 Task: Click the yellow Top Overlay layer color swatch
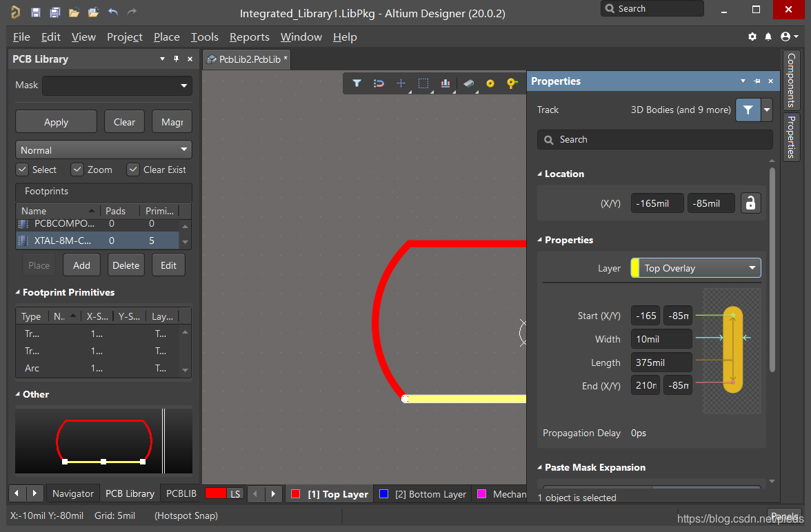pos(635,268)
